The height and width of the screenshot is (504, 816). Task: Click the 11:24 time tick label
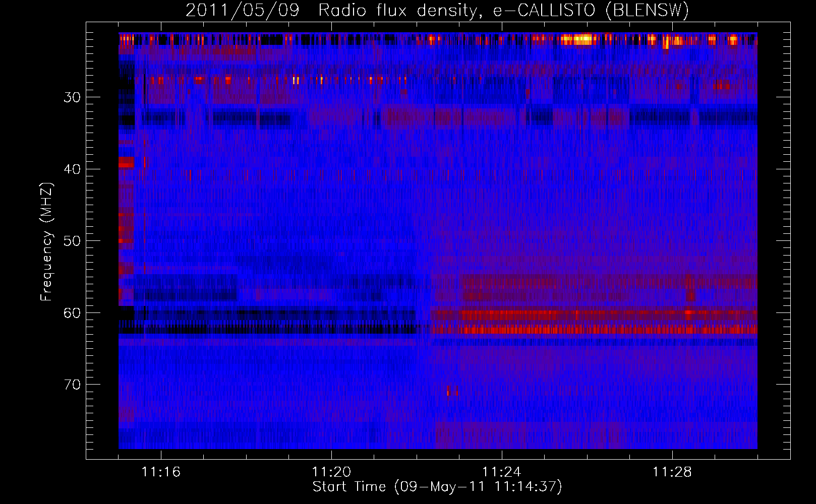(502, 472)
